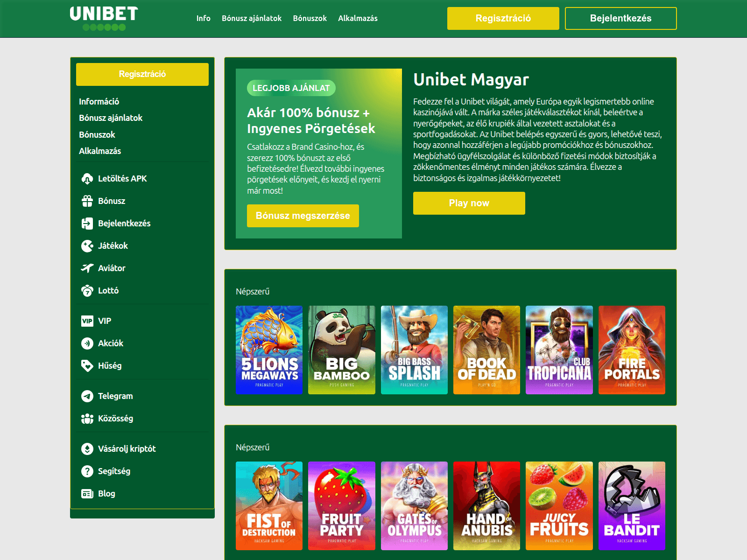Open the Közösség link text
Viewport: 747px width, 560px height.
tap(115, 419)
